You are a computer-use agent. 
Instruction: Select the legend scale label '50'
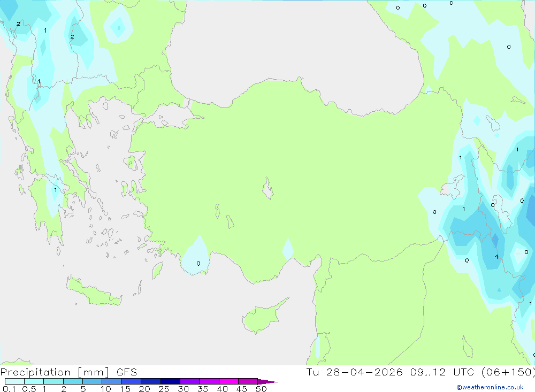(x=261, y=389)
